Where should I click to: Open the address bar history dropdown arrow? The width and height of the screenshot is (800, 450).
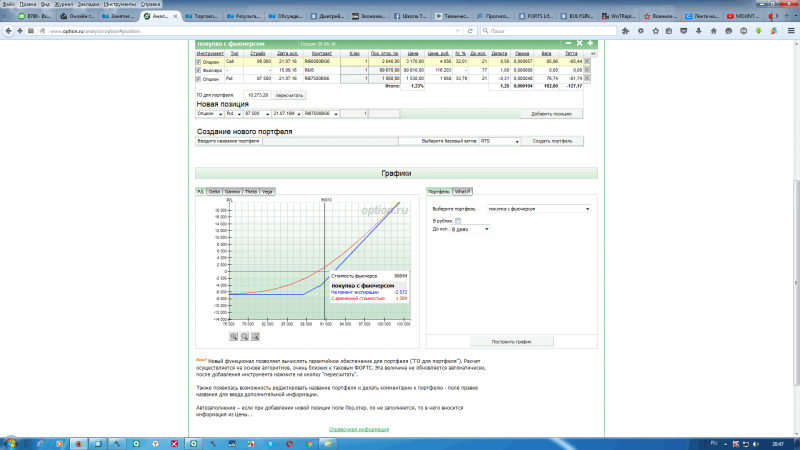coord(457,31)
